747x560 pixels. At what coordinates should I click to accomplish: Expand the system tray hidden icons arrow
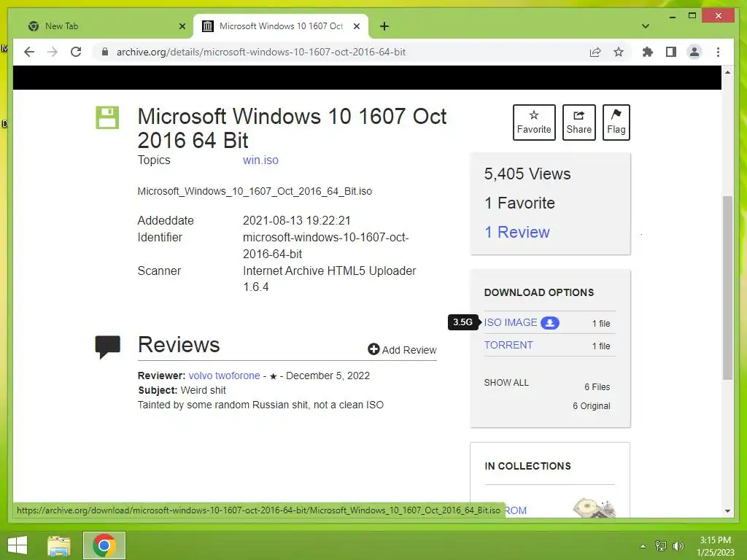coord(643,546)
